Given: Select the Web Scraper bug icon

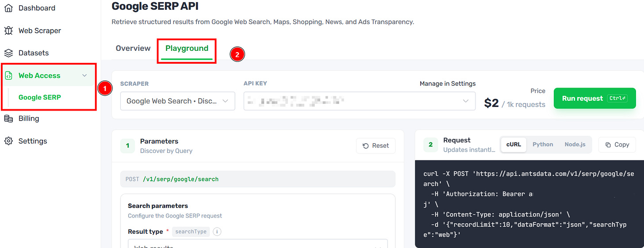Looking at the screenshot, I should click(8, 31).
